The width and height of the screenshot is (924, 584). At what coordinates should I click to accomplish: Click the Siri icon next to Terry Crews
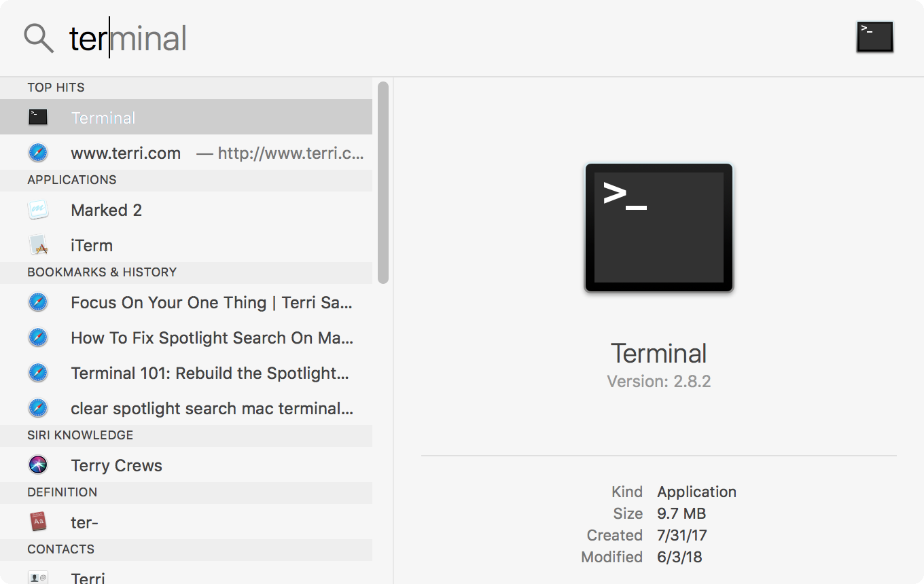pos(38,465)
